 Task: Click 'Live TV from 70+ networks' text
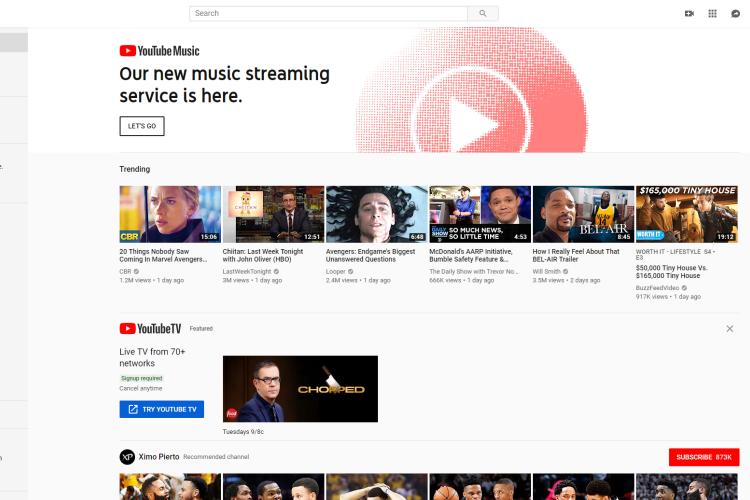coord(152,357)
